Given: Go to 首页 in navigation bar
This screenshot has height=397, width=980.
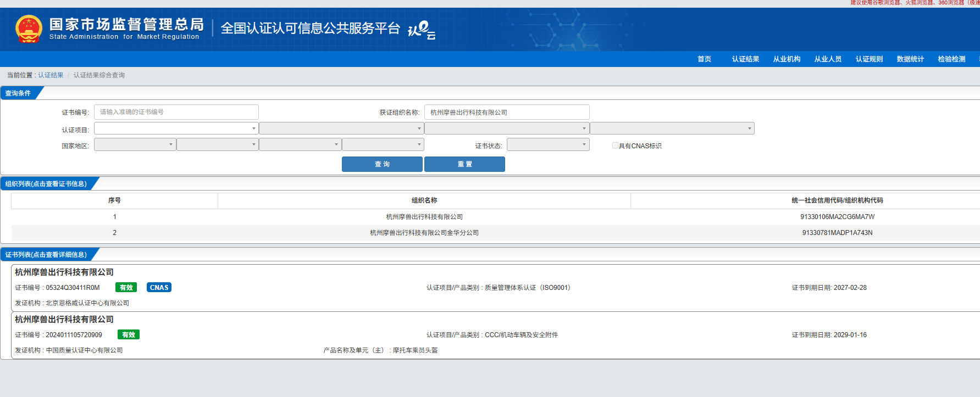Looking at the screenshot, I should point(704,59).
